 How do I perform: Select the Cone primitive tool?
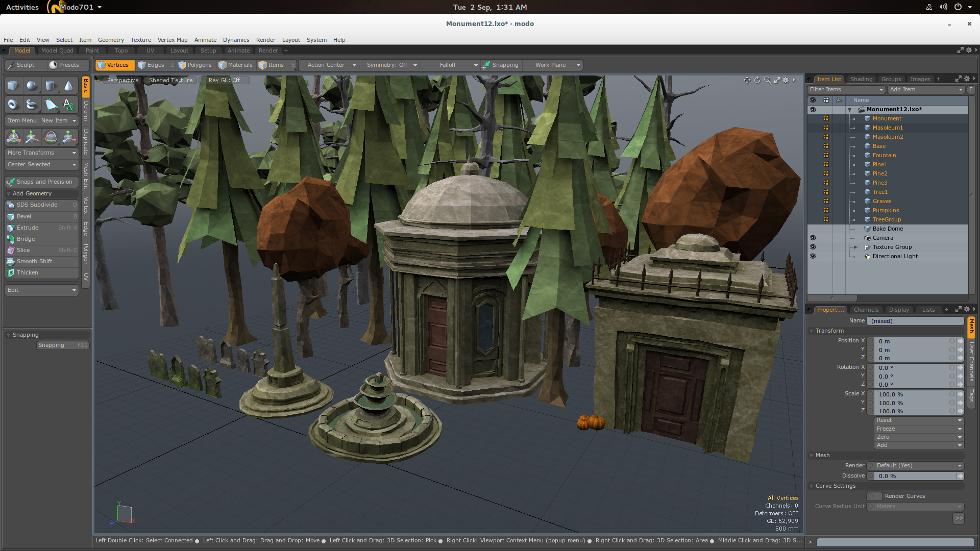[68, 86]
